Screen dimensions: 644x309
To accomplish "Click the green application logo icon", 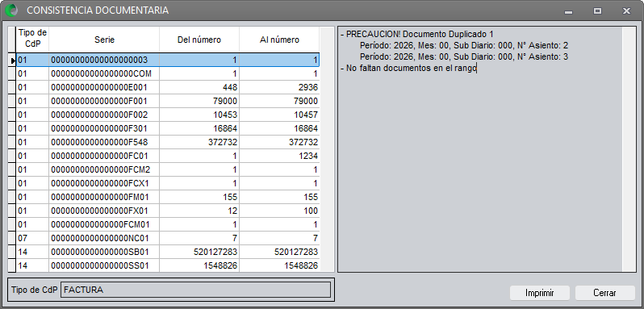I will click(12, 10).
